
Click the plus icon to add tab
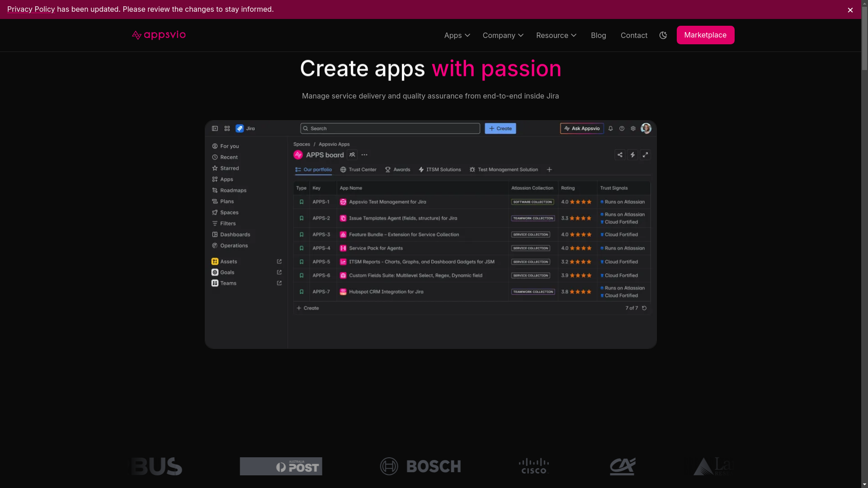click(x=549, y=170)
